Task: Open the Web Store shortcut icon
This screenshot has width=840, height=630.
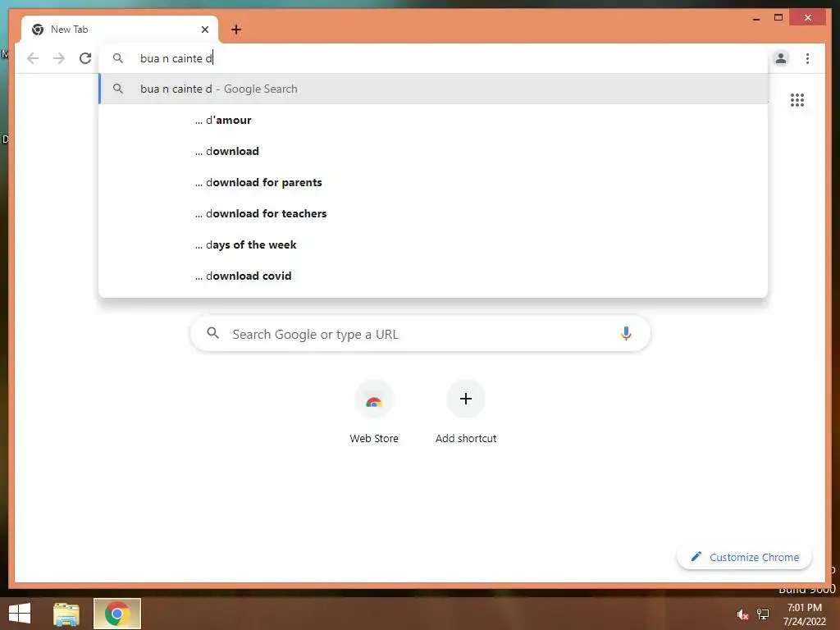Action: tap(374, 399)
